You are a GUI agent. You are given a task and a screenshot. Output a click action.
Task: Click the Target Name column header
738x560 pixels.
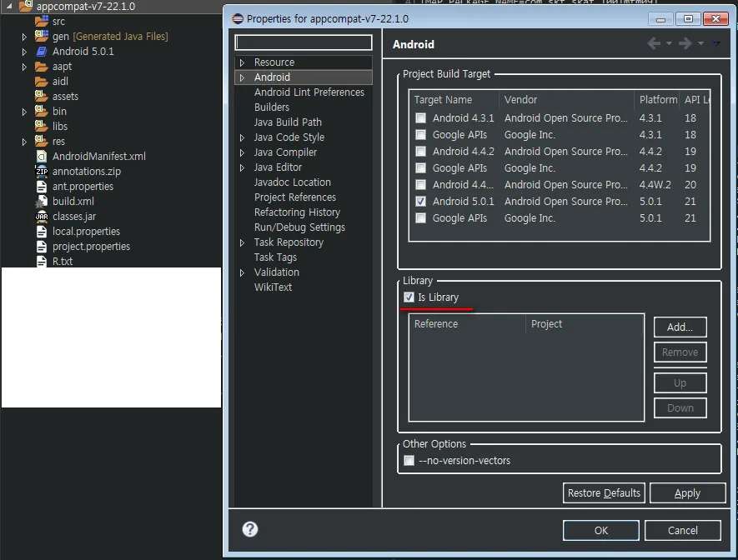[454, 100]
